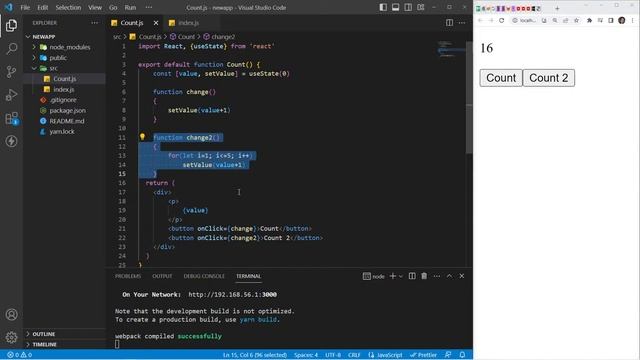640x360 pixels.
Task: Toggle bottom panel layout icon
Action: point(396,7)
